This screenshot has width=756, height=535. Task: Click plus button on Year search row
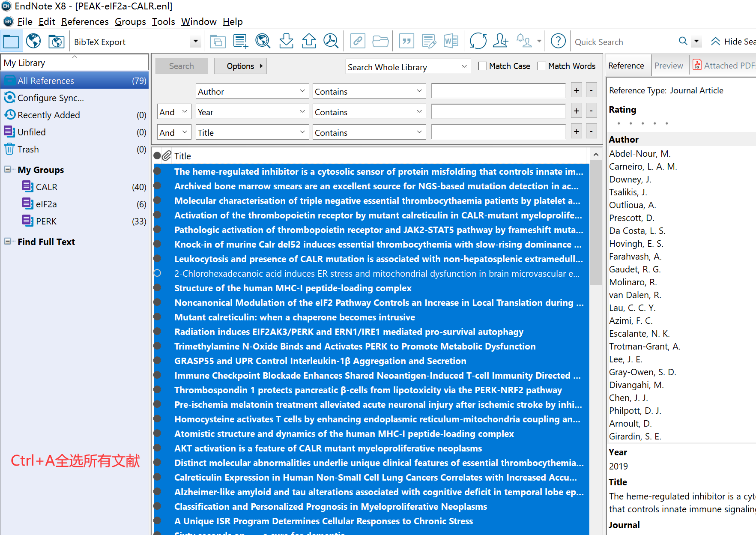(x=577, y=111)
